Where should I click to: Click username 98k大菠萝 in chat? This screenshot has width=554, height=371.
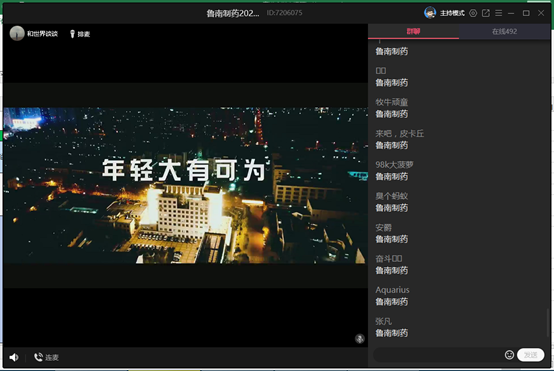394,165
